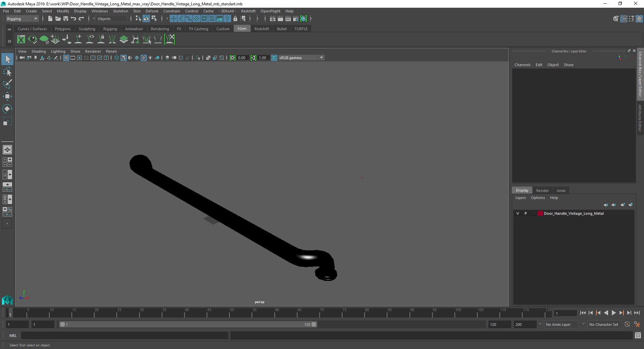Image resolution: width=644 pixels, height=349 pixels.
Task: Open the Deform menu
Action: coord(152,11)
